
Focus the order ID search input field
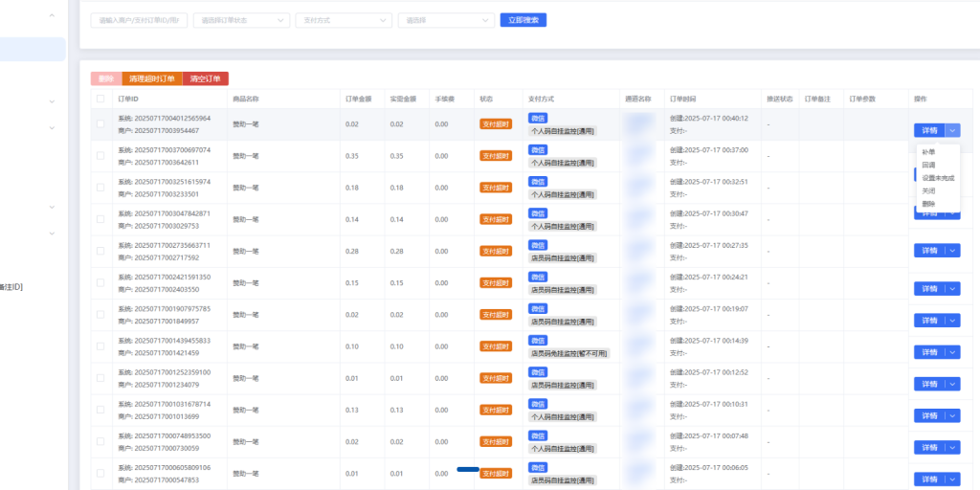tap(139, 20)
